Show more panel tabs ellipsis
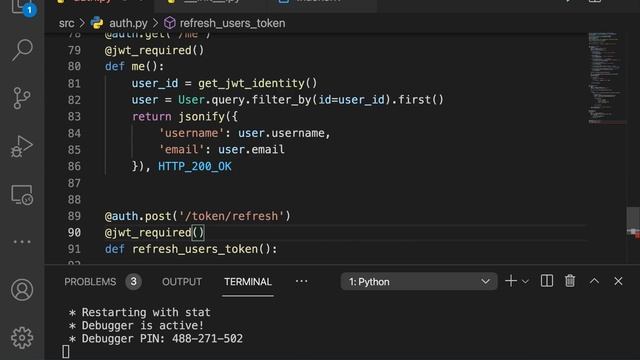 point(301,282)
